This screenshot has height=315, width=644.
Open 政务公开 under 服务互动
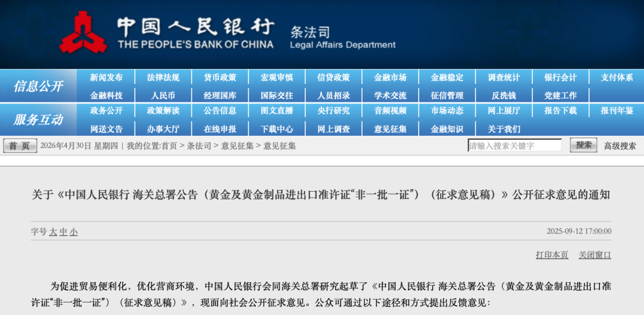click(x=106, y=111)
